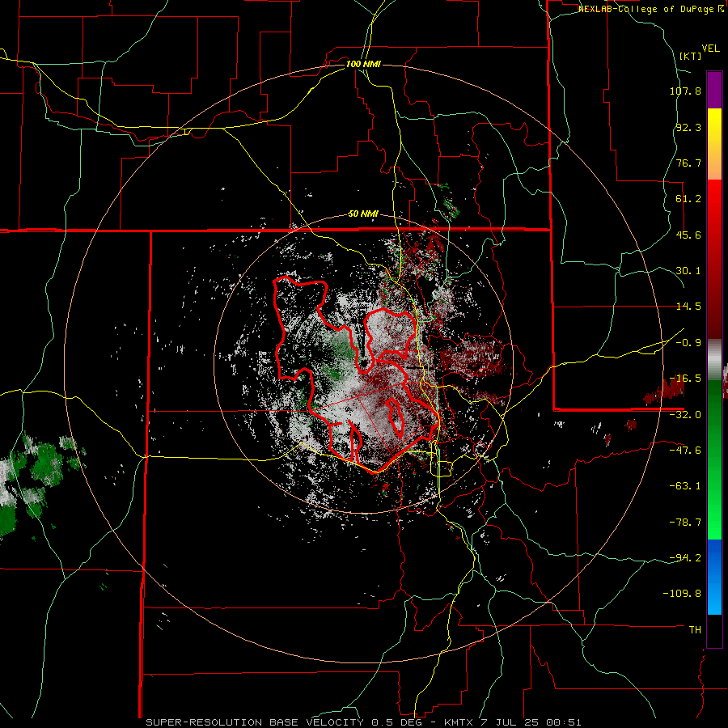This screenshot has height=728, width=728.
Task: Click the 107.8 velocity scale value
Action: click(685, 91)
